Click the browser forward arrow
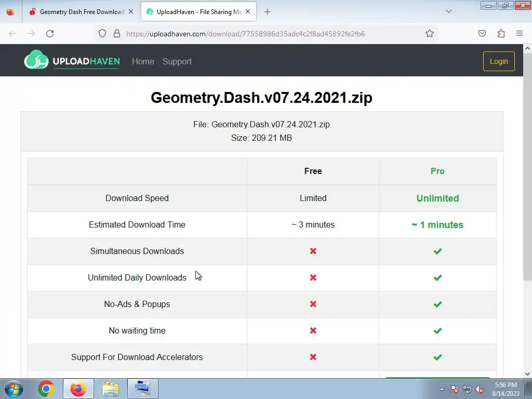532x399 pixels. tap(31, 34)
